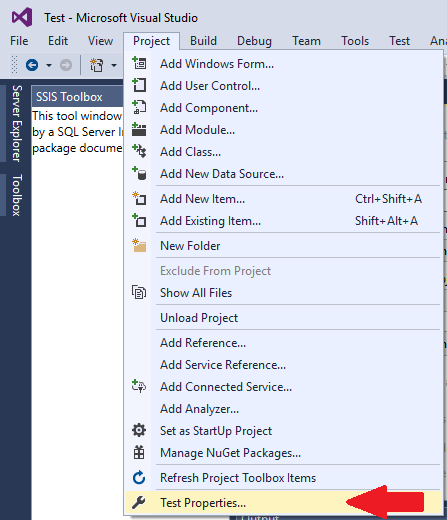447x520 pixels.
Task: Choose Manage NuGet Packages... entry
Action: tap(283, 452)
